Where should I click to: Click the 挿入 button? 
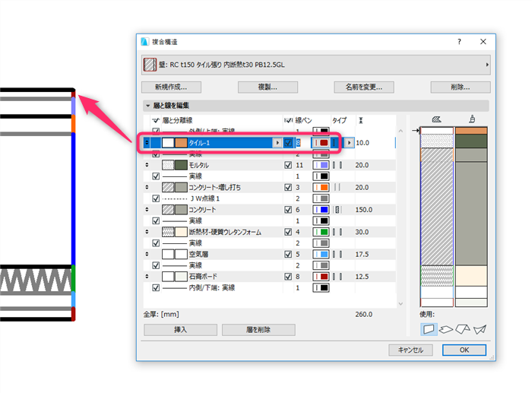point(181,330)
